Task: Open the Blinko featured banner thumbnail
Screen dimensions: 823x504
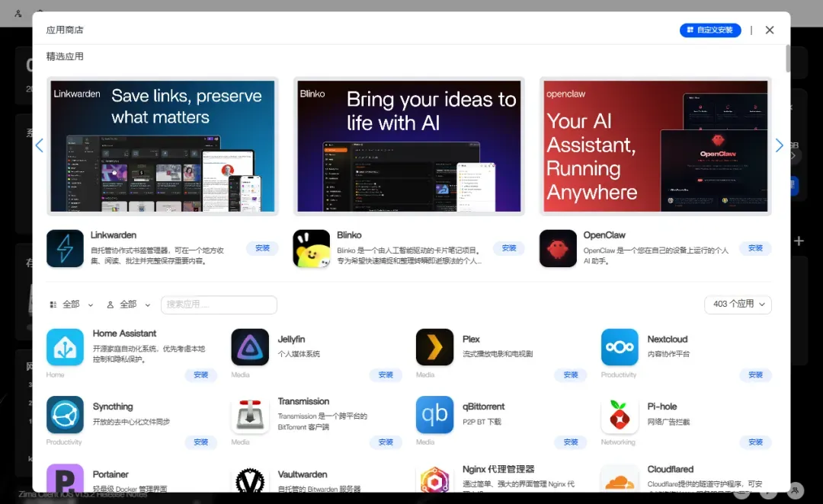Action: pyautogui.click(x=409, y=146)
